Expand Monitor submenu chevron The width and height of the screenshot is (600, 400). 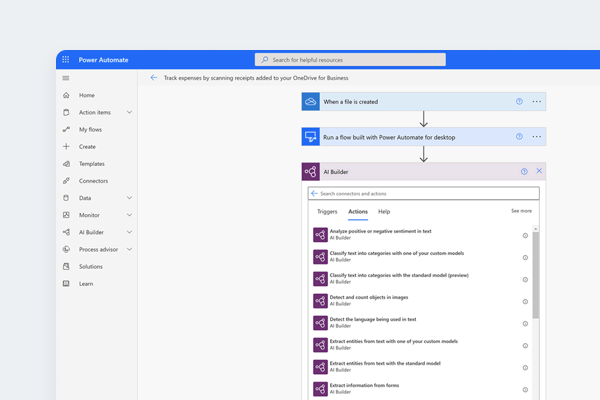(129, 215)
